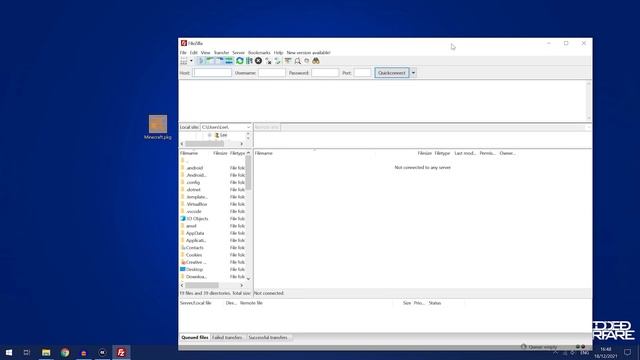Toggle the message log display
The height and width of the screenshot is (360, 640).
pos(201,61)
